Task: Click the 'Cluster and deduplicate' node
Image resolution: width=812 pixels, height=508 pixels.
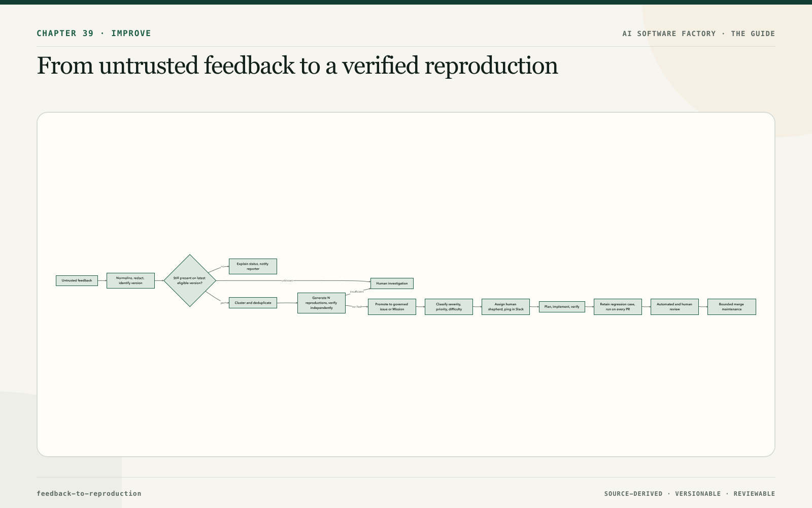Action: 253,303
